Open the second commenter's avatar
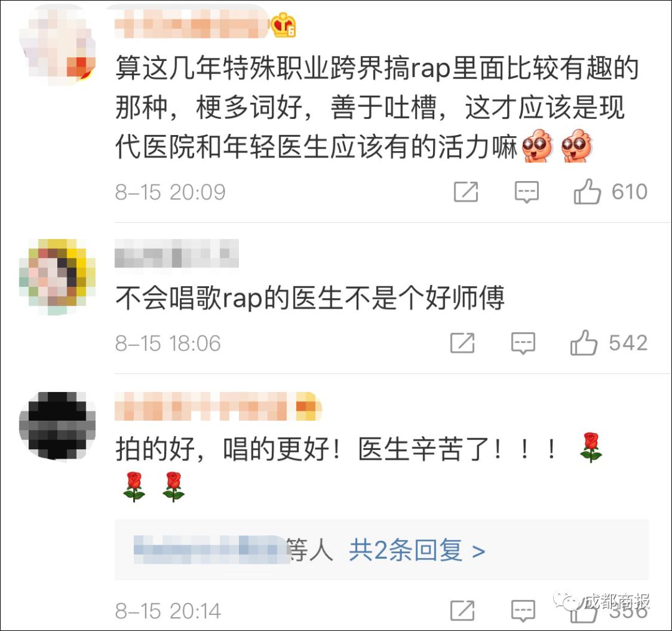 point(57,277)
